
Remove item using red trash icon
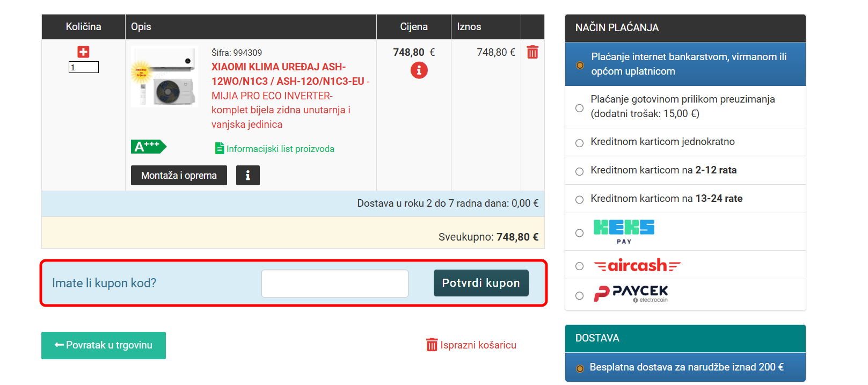click(x=532, y=52)
